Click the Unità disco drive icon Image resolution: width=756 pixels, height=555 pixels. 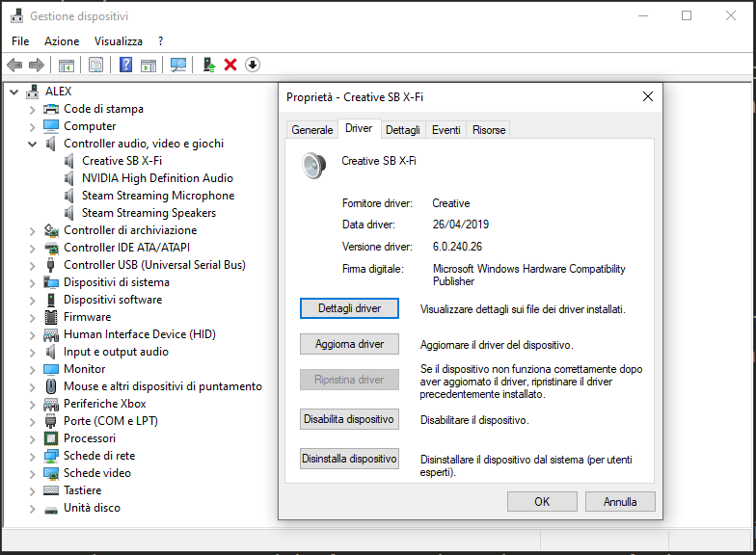click(51, 509)
